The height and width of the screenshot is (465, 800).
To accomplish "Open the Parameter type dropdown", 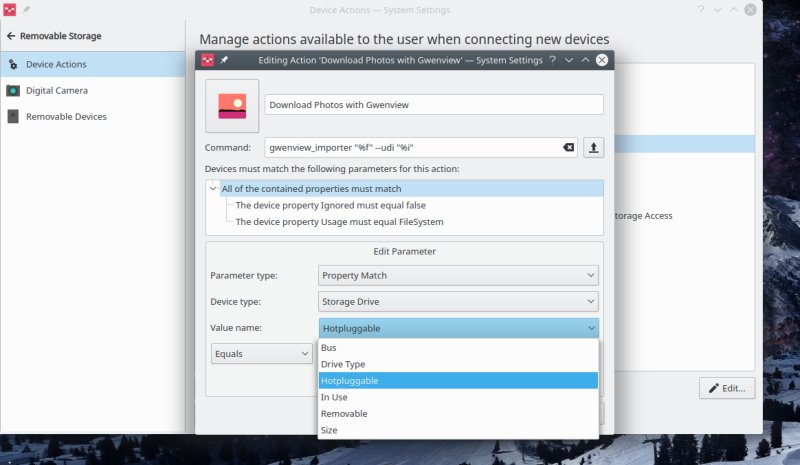I will pyautogui.click(x=458, y=275).
